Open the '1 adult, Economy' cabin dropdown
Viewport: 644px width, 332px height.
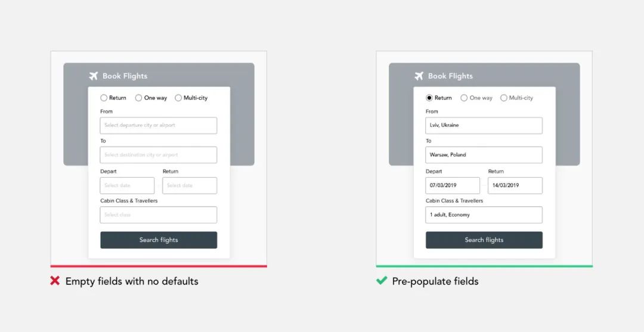(484, 215)
